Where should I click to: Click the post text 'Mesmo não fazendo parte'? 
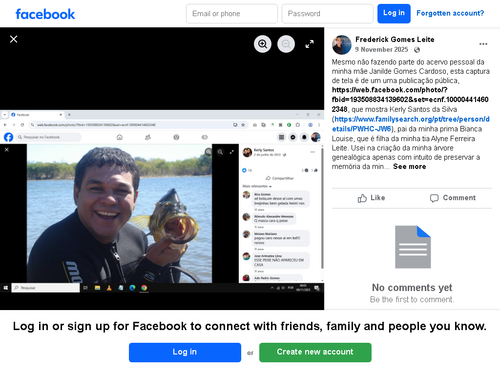pos(411,114)
